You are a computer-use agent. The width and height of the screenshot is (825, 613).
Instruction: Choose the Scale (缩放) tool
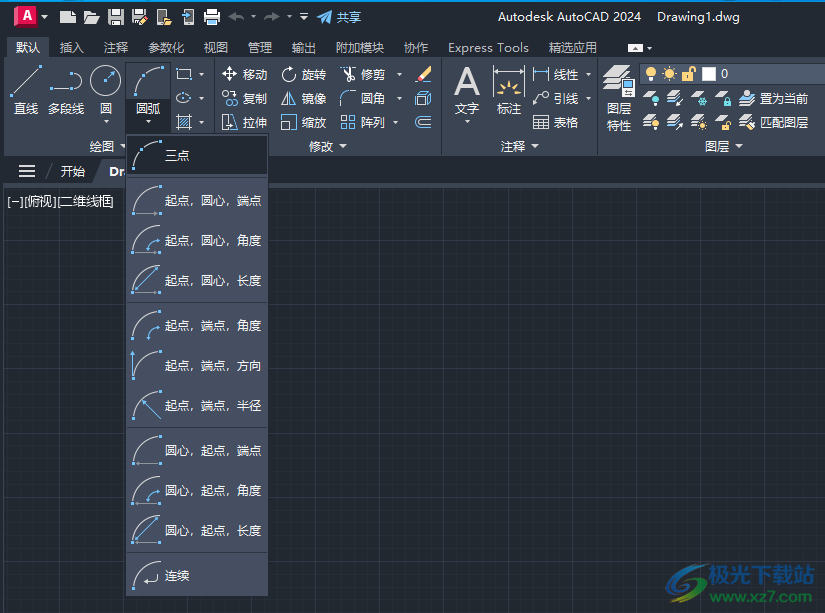coord(304,123)
